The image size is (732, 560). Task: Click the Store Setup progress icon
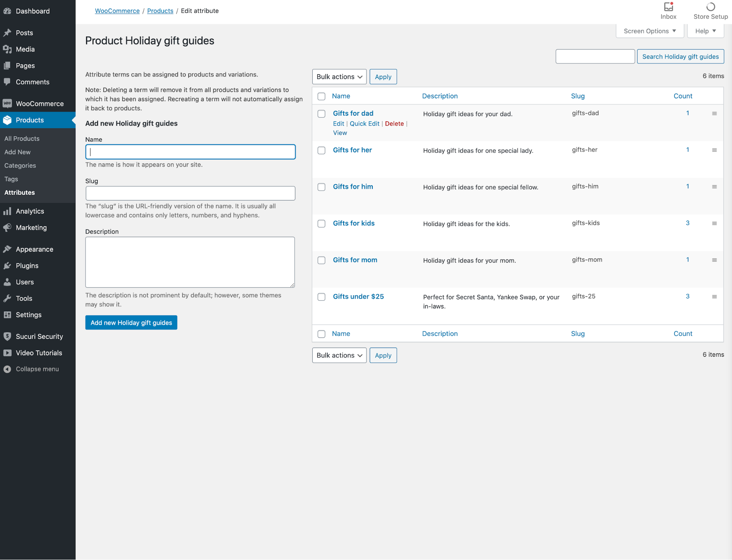tap(710, 7)
